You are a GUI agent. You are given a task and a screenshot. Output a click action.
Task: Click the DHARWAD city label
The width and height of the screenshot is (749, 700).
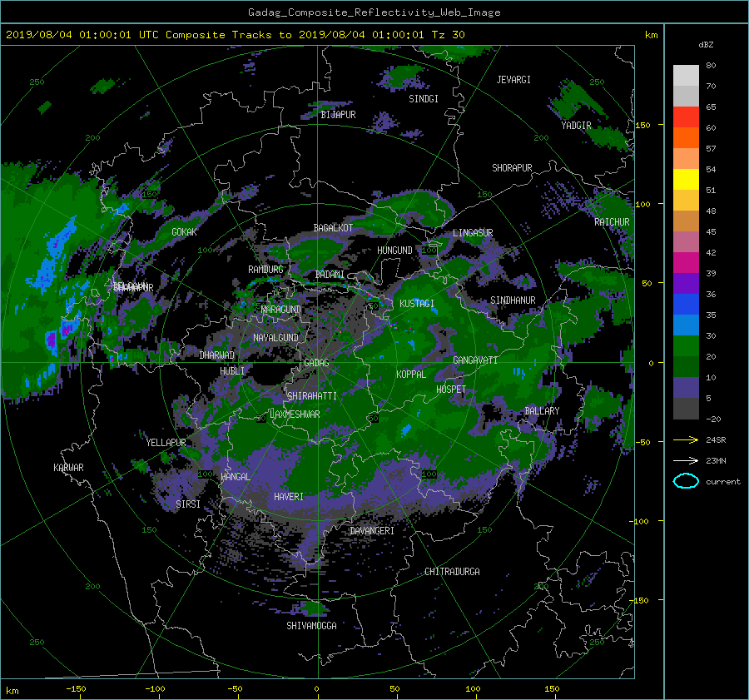pyautogui.click(x=217, y=355)
